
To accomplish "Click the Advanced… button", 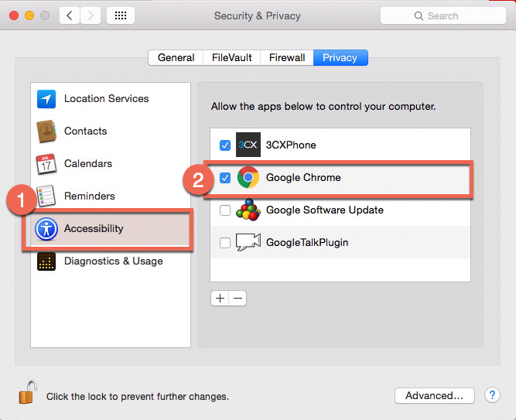I will pyautogui.click(x=434, y=395).
